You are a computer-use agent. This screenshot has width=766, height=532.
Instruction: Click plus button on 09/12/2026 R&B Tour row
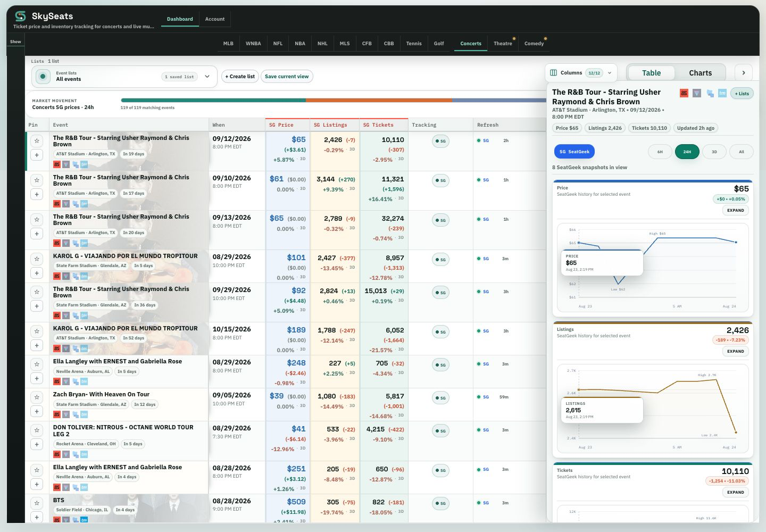click(37, 155)
